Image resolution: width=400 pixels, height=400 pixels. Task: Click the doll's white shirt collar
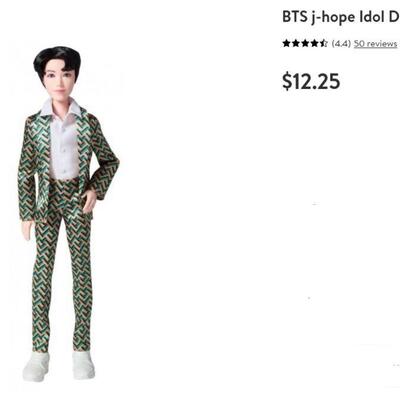click(x=61, y=108)
